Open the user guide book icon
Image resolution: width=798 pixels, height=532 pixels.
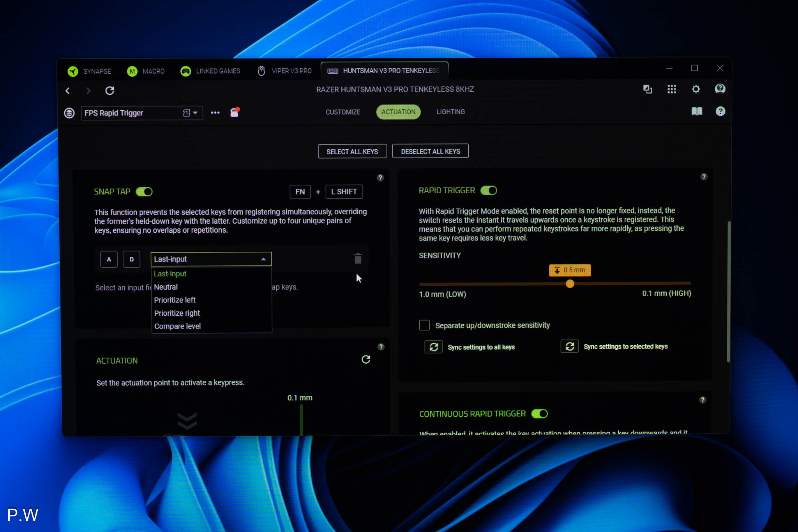[697, 111]
